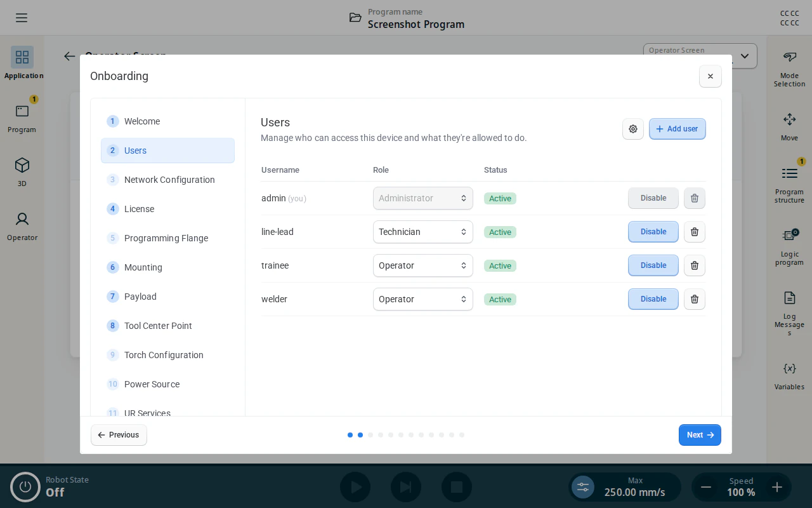812x508 pixels.
Task: Delete the line-lead user
Action: (695, 232)
